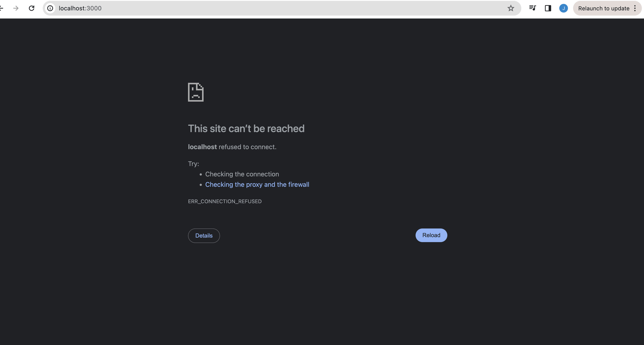This screenshot has width=644, height=345.
Task: Open the site information icon
Action: 50,8
